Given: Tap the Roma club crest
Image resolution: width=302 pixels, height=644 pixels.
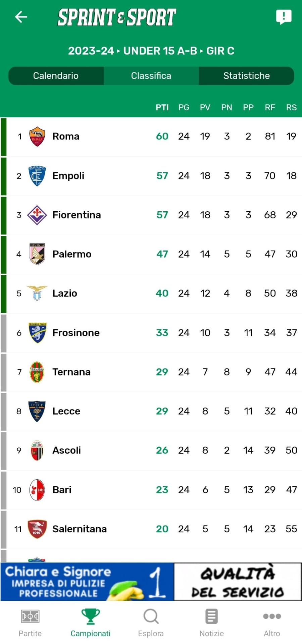Looking at the screenshot, I should [37, 137].
